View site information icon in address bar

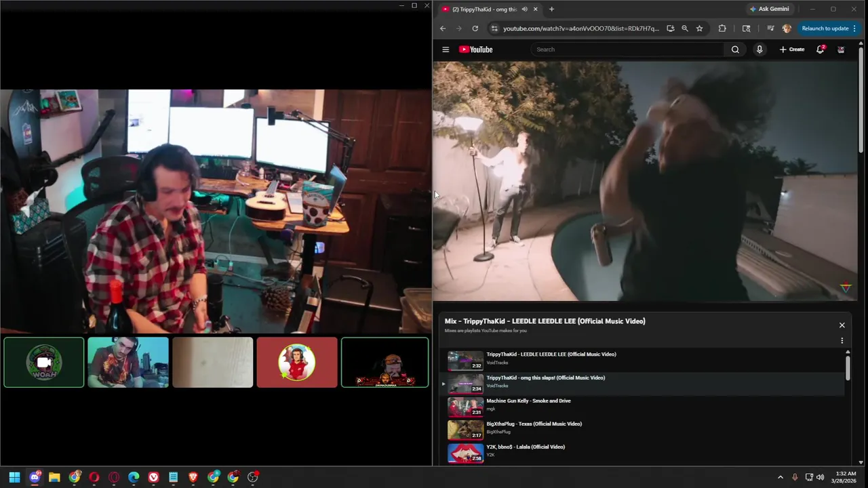[494, 28]
